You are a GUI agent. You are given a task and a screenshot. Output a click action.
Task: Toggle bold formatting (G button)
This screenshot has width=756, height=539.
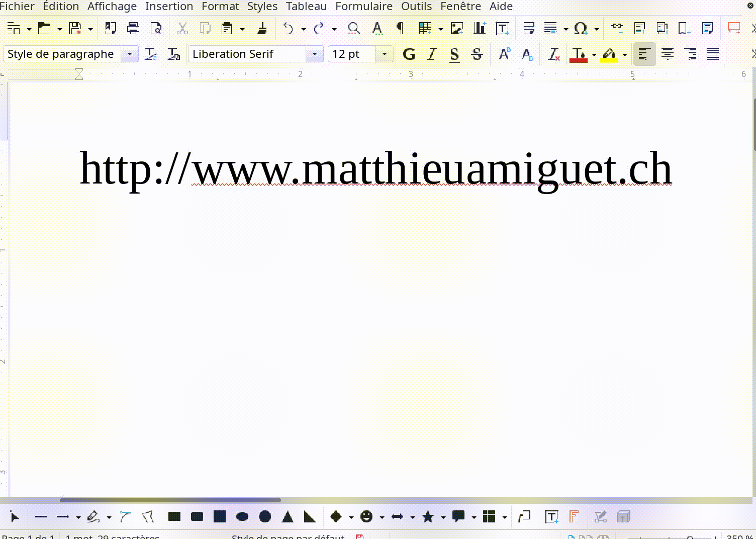click(409, 54)
